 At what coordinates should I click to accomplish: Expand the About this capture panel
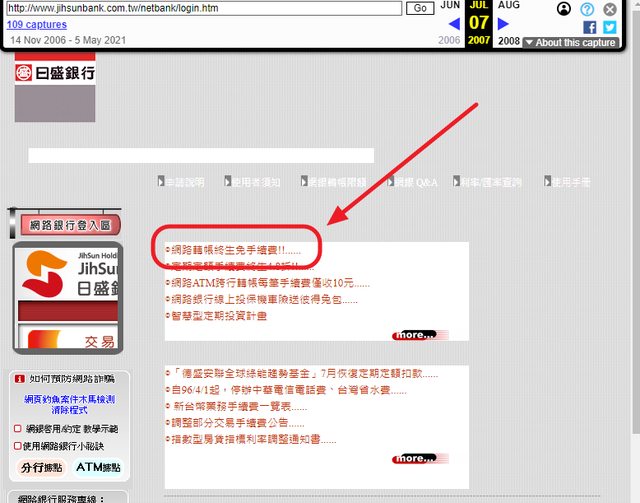575,43
